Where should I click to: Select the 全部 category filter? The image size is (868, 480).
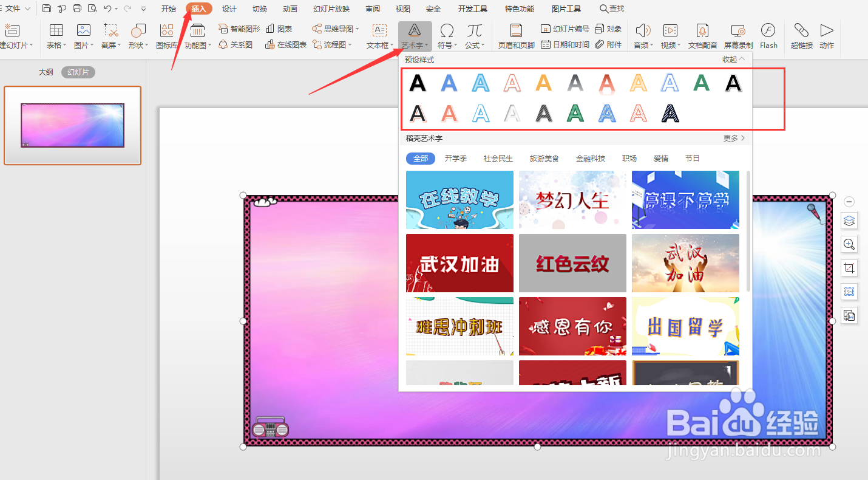(420, 158)
